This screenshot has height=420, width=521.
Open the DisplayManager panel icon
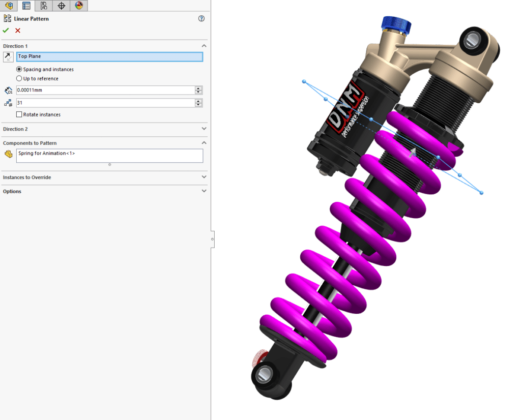pyautogui.click(x=79, y=6)
